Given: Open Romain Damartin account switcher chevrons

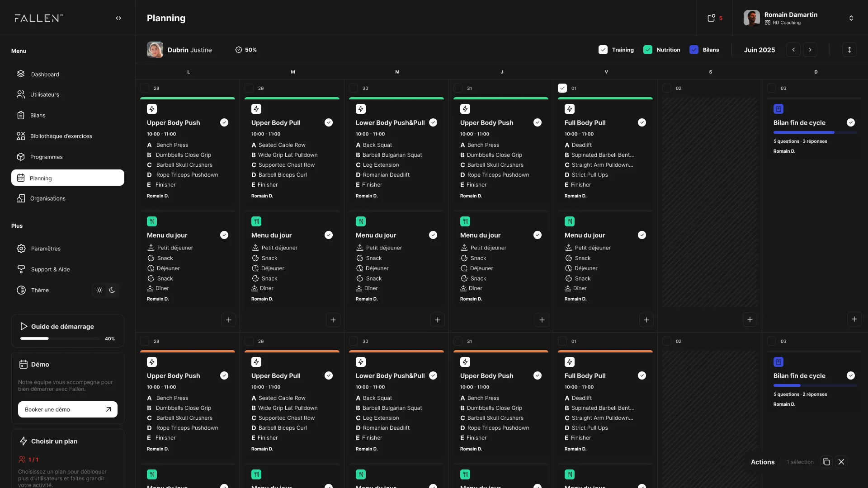Looking at the screenshot, I should 851,18.
